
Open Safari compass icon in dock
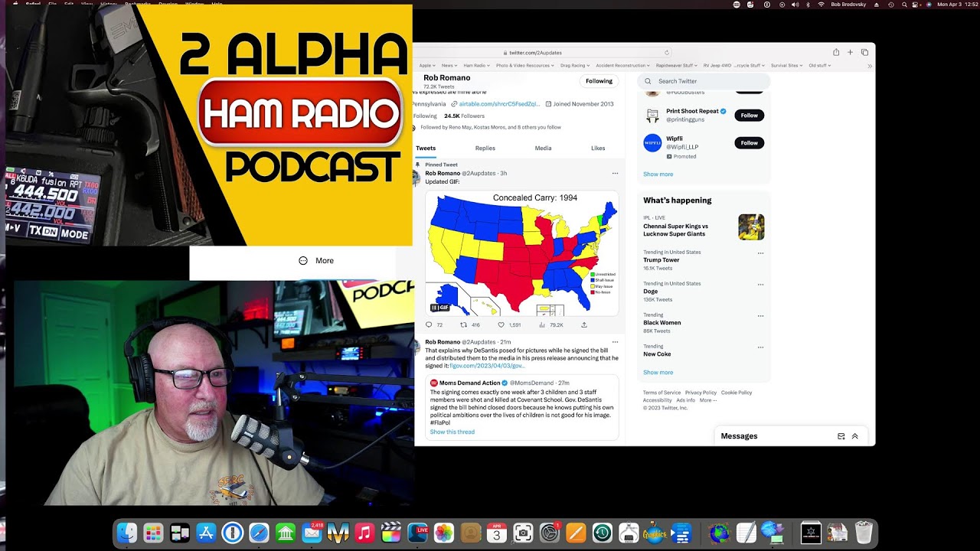[259, 533]
